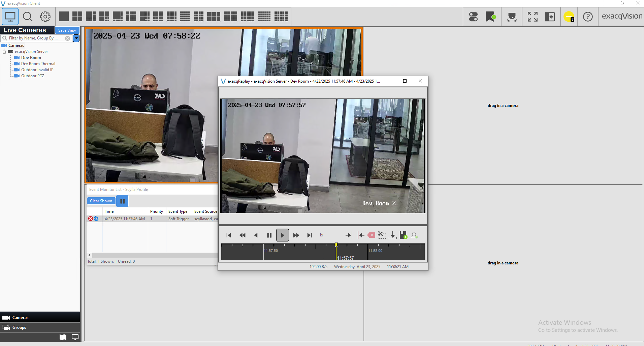Click the add bookmark icon in top toolbar
Viewport: 644px width, 346px height.
[490, 17]
